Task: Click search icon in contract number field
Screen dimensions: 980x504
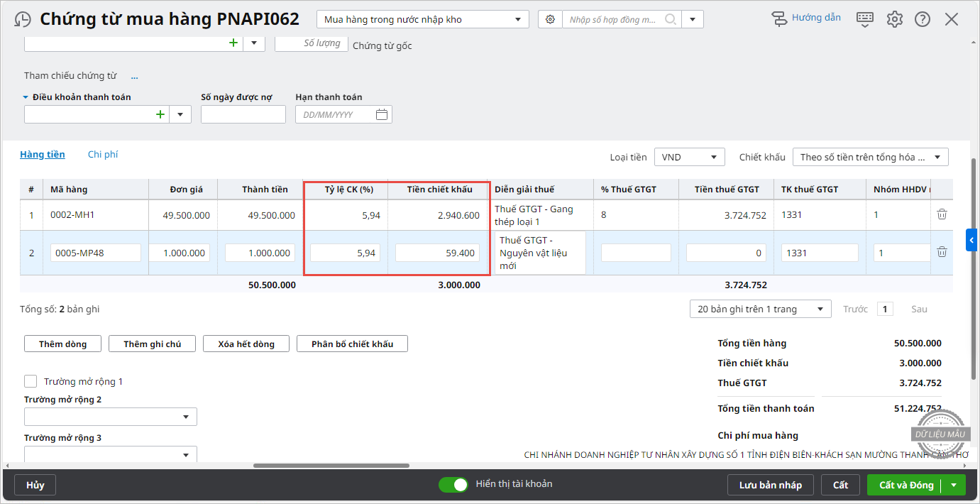Action: (670, 19)
